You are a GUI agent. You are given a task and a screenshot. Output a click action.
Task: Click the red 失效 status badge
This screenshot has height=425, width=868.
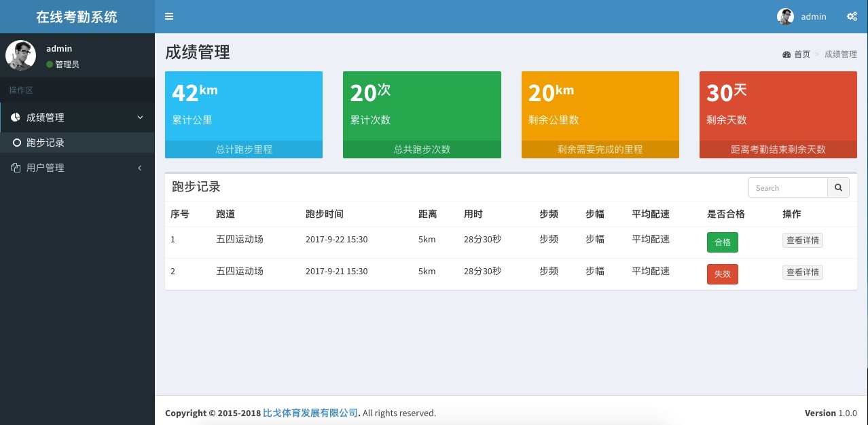722,274
